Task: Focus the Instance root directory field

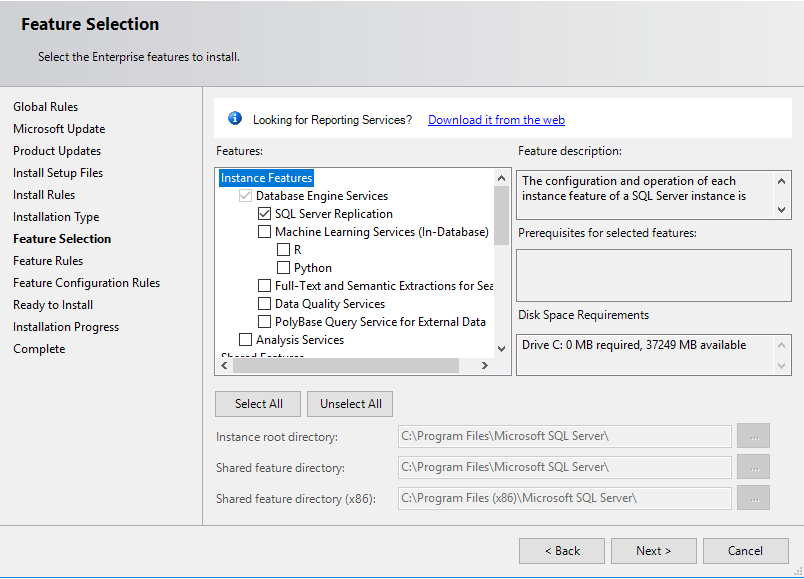Action: pos(565,436)
